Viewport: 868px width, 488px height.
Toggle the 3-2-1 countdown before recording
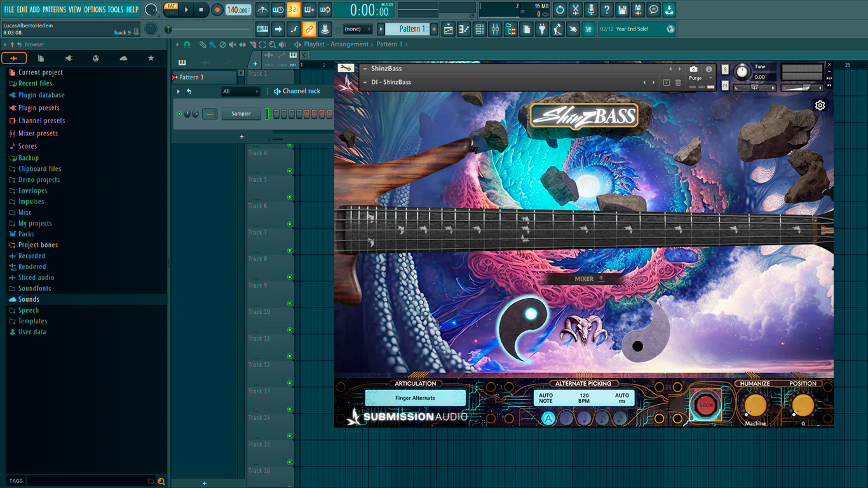tap(294, 10)
